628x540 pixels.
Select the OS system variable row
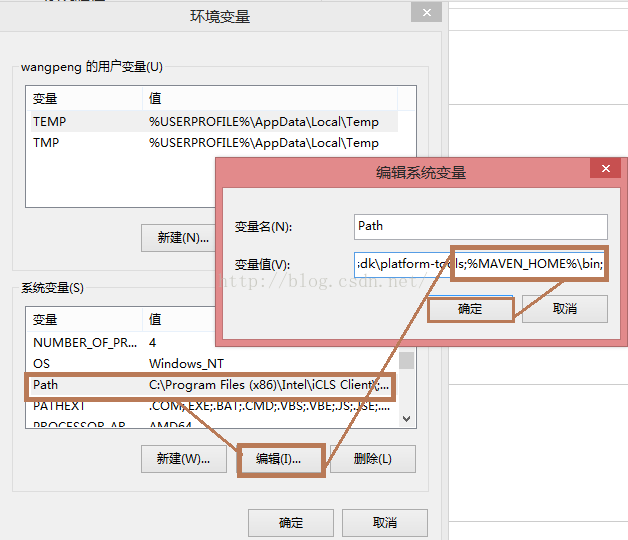pyautogui.click(x=212, y=364)
